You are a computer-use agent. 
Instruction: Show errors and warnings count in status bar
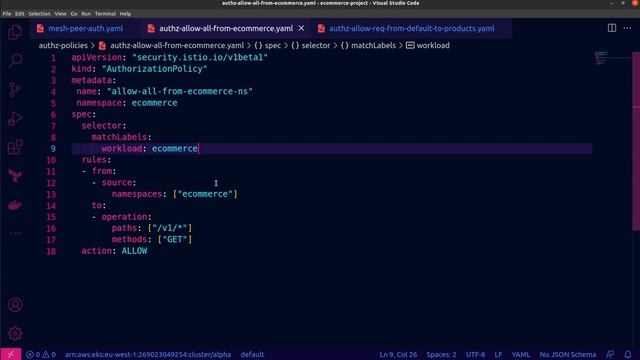tap(41, 354)
